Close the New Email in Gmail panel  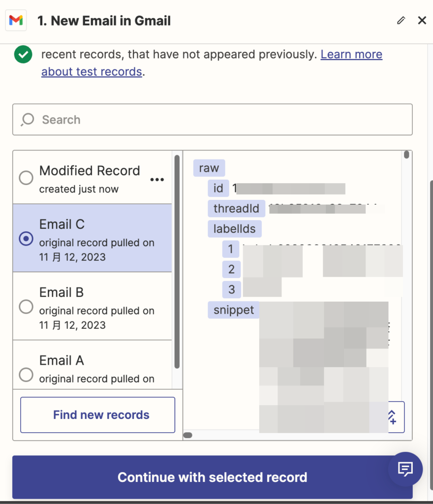coord(422,21)
